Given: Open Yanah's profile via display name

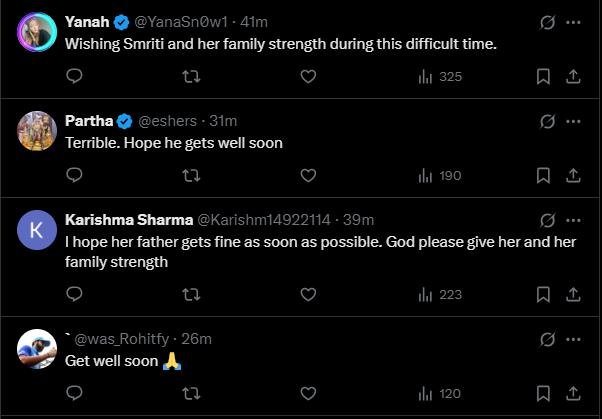Looking at the screenshot, I should coord(87,21).
